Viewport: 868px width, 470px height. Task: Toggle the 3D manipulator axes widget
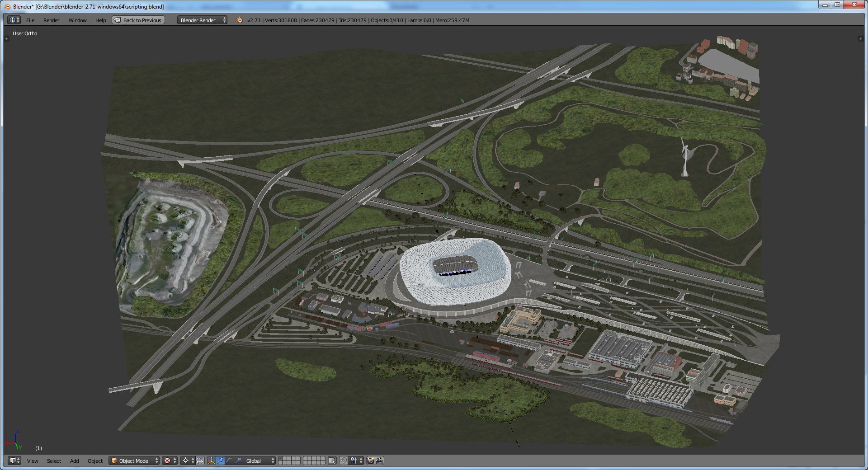(211, 461)
